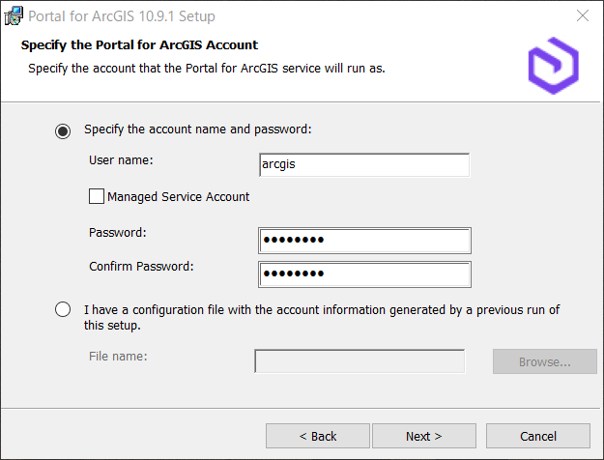Go back with the < Back button

tap(318, 436)
